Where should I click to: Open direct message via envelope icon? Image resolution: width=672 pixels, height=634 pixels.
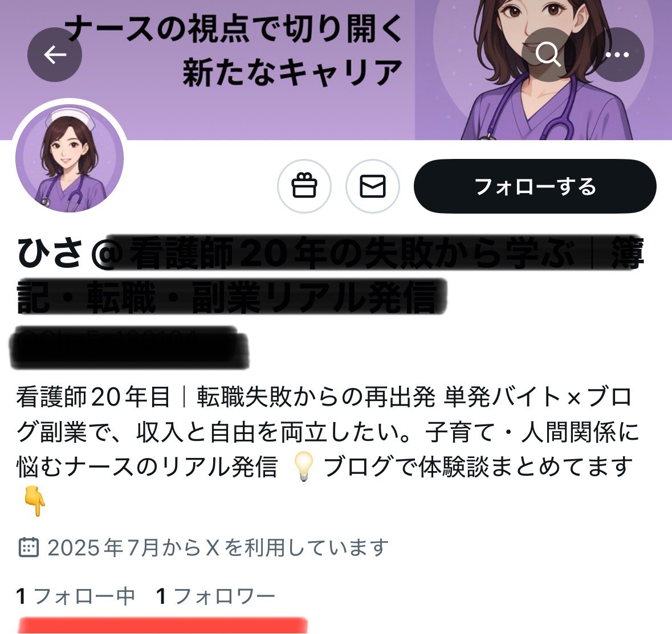[372, 186]
